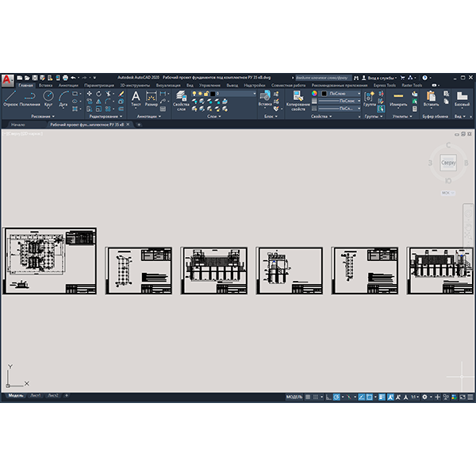Switch to the Вставка ribbon tab
Screen dimensions: 476x476
pyautogui.click(x=45, y=86)
